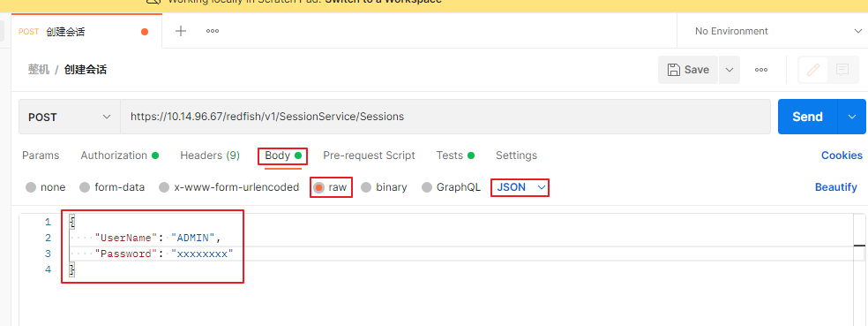The image size is (868, 326).
Task: Expand the No Environment selector
Action: click(x=773, y=31)
